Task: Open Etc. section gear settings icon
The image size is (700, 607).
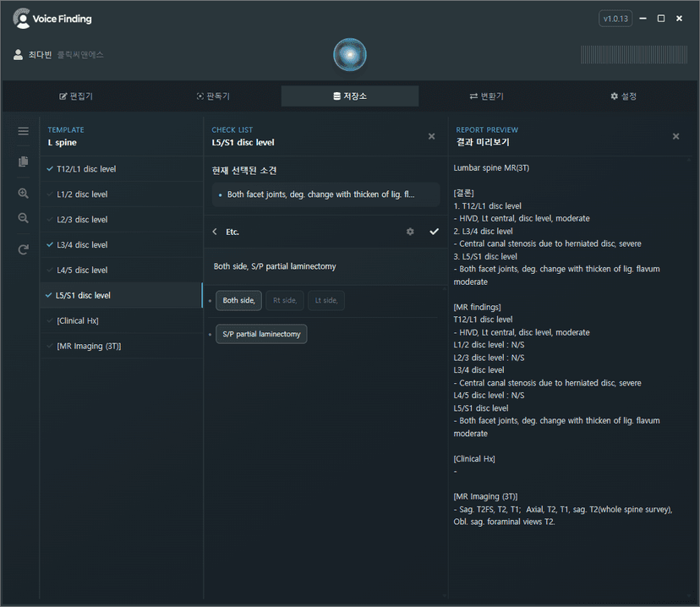Action: pyautogui.click(x=410, y=232)
